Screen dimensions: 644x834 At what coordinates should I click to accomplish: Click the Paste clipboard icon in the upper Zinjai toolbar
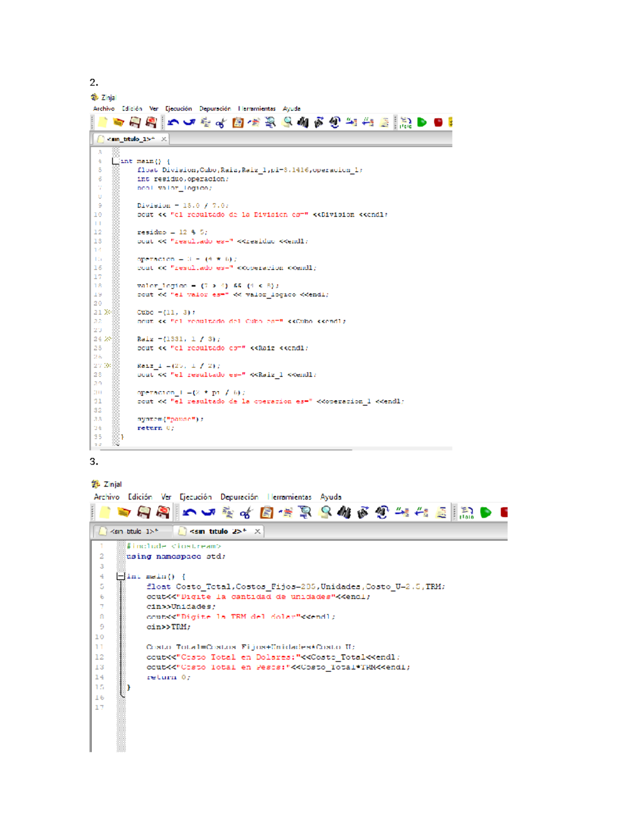tap(238, 122)
